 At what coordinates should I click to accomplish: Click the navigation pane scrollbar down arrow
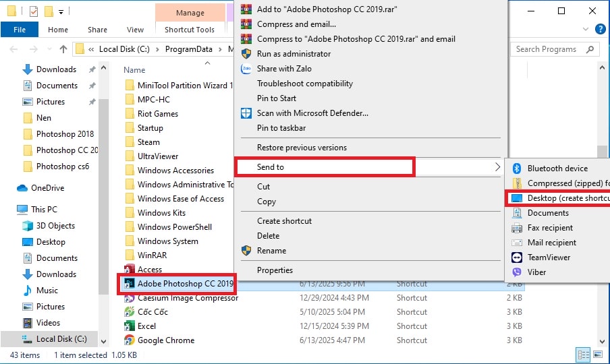tap(103, 342)
